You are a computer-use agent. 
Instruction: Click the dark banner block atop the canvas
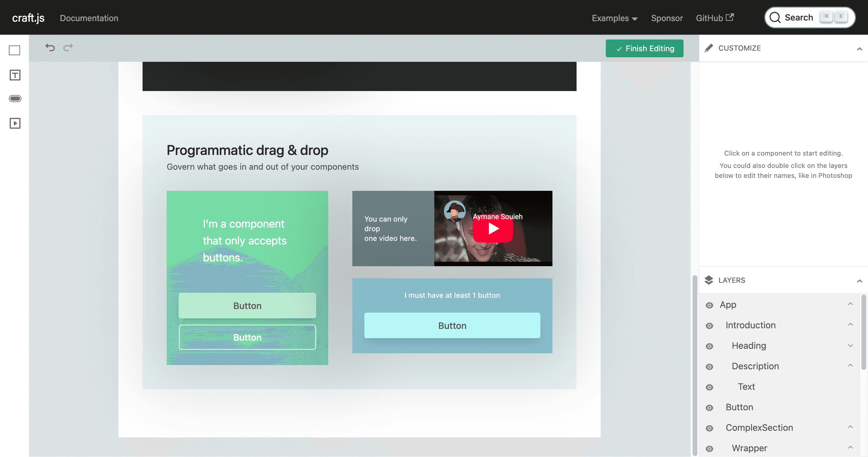coord(359,76)
